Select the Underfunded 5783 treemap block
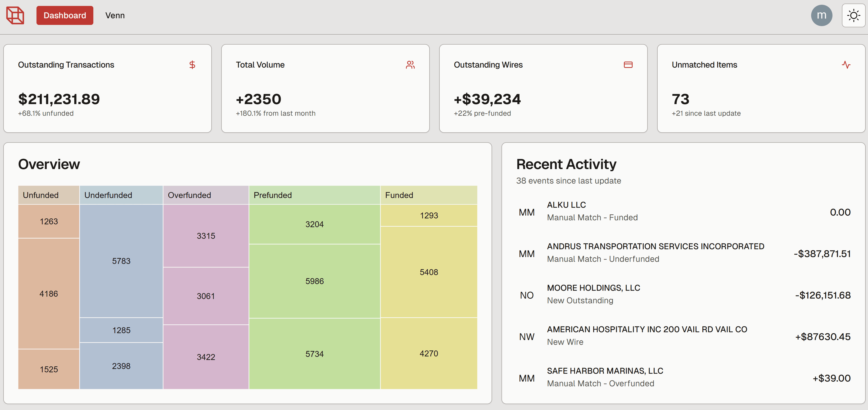 tap(121, 261)
